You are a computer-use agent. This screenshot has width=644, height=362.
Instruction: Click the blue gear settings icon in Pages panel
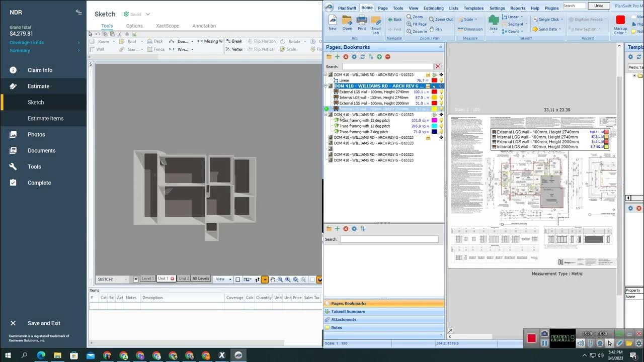354,57
